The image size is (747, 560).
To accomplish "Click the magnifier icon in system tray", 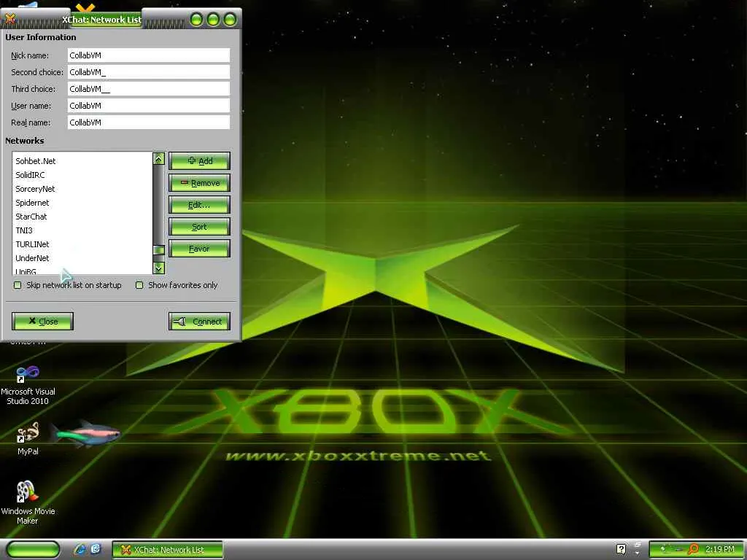I will (693, 549).
